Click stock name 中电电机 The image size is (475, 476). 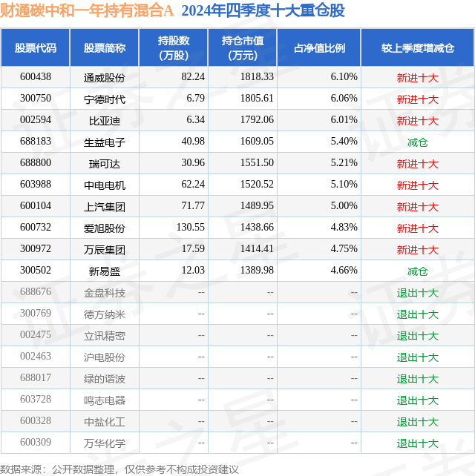click(105, 185)
